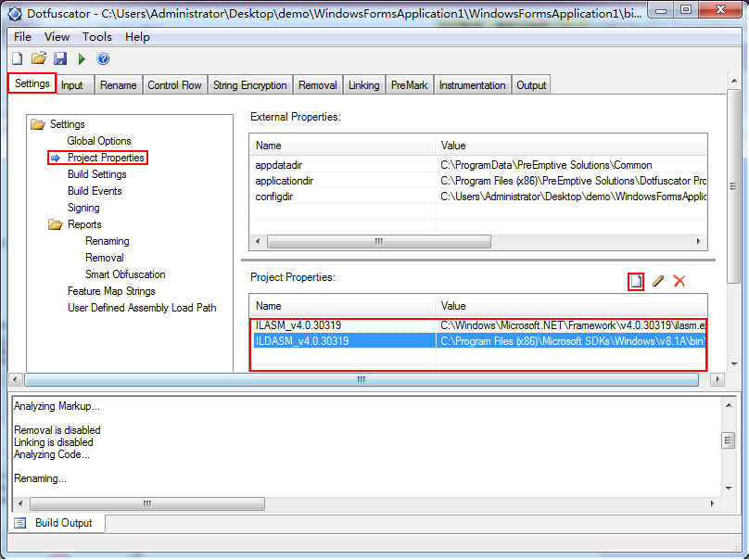Open a project with the folder icon

click(x=39, y=58)
